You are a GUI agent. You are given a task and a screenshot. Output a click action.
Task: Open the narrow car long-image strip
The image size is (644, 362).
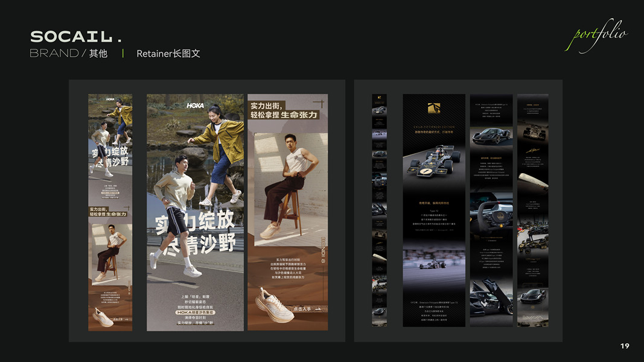(379, 210)
